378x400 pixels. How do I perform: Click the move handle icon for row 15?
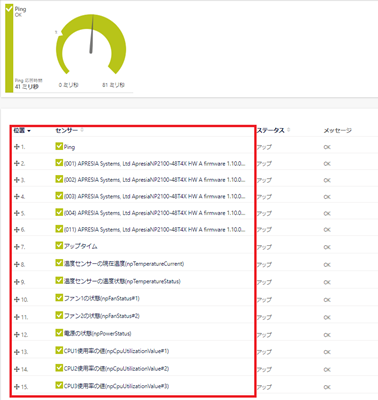[x=17, y=387]
